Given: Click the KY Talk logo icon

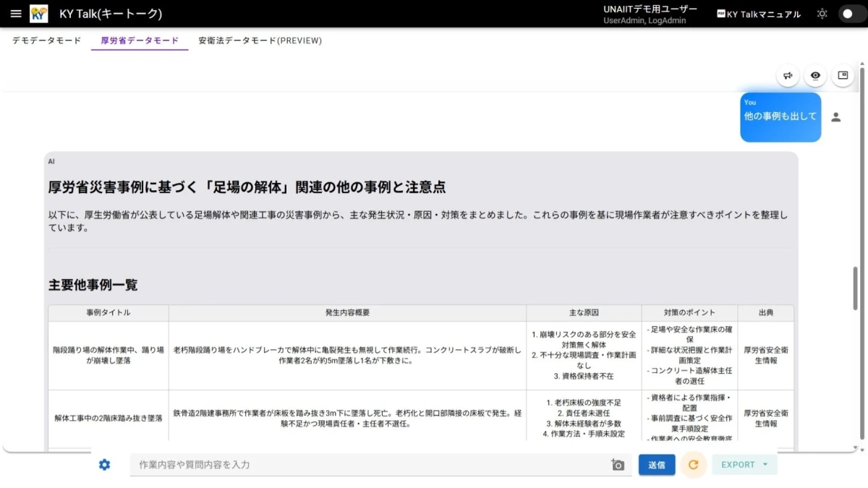Looking at the screenshot, I should point(39,13).
